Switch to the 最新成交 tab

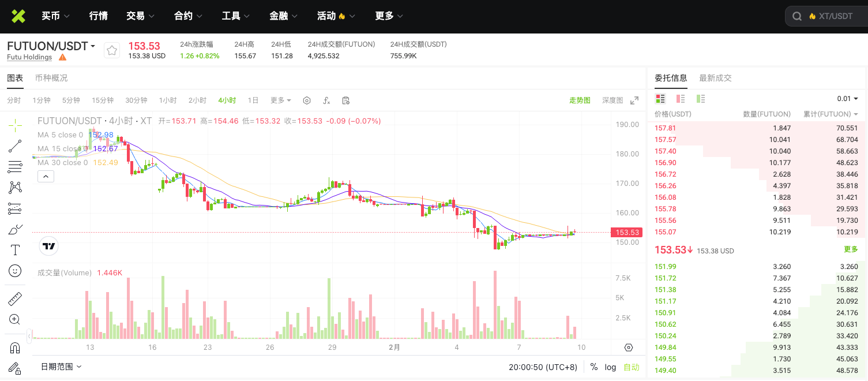coord(715,78)
